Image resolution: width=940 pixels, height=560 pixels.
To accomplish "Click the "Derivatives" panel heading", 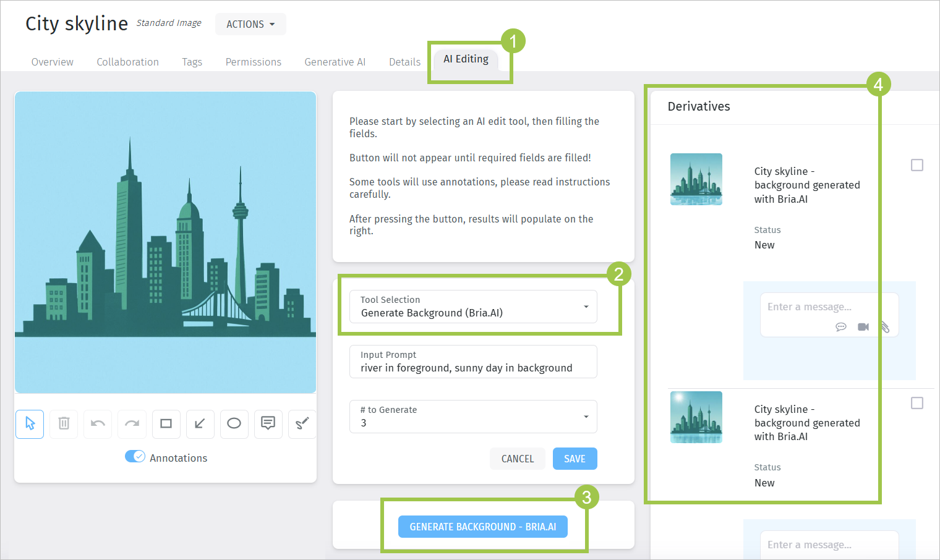I will [x=699, y=106].
